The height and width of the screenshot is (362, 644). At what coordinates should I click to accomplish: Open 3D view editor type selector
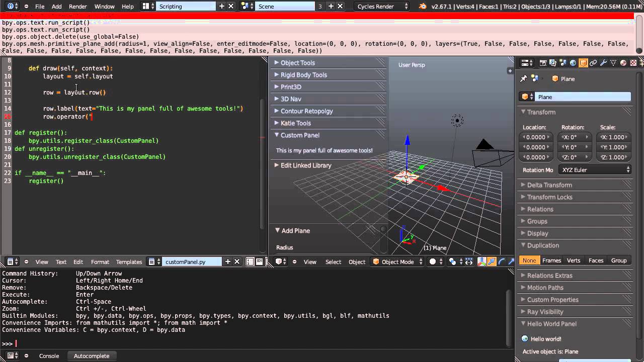281,261
